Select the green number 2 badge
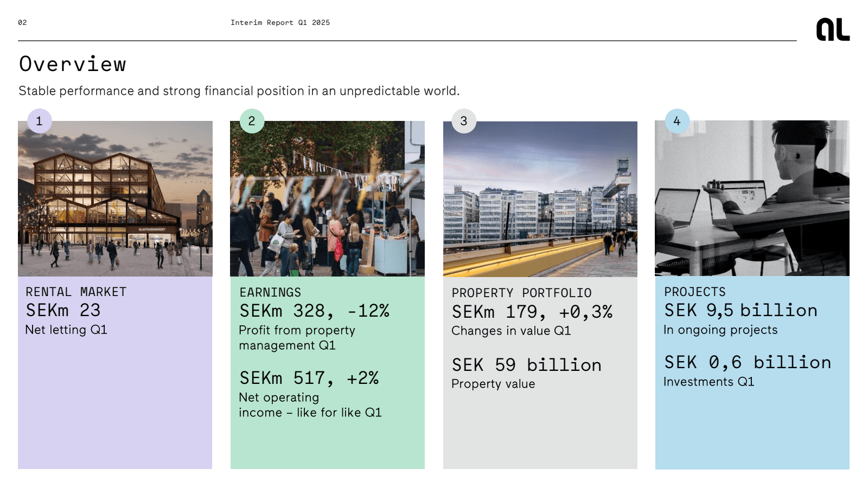868x488 pixels. point(252,121)
